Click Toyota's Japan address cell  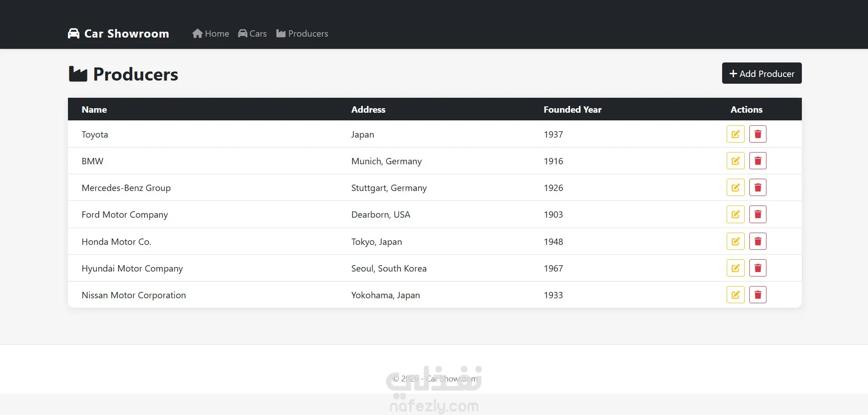[363, 134]
